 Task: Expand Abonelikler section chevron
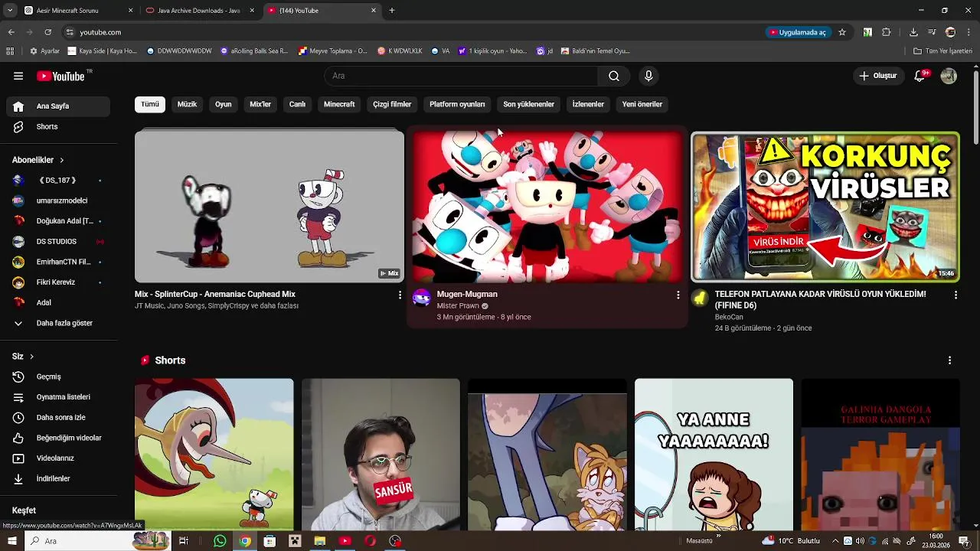click(x=61, y=161)
